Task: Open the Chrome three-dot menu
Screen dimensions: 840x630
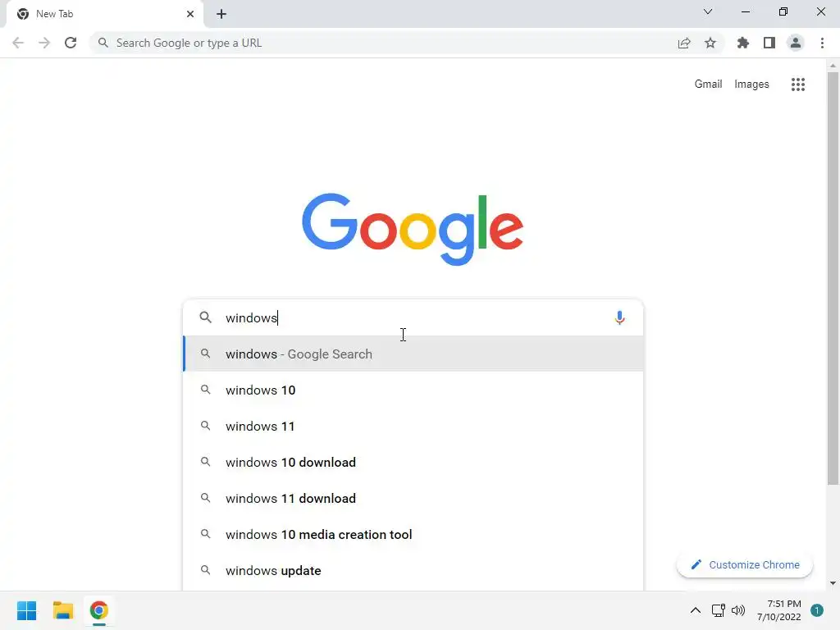Action: [822, 43]
